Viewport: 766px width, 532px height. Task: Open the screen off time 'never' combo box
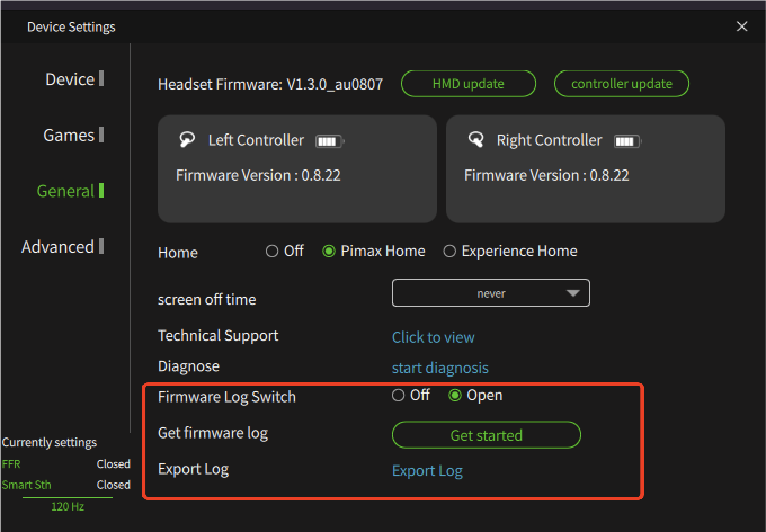coord(491,293)
